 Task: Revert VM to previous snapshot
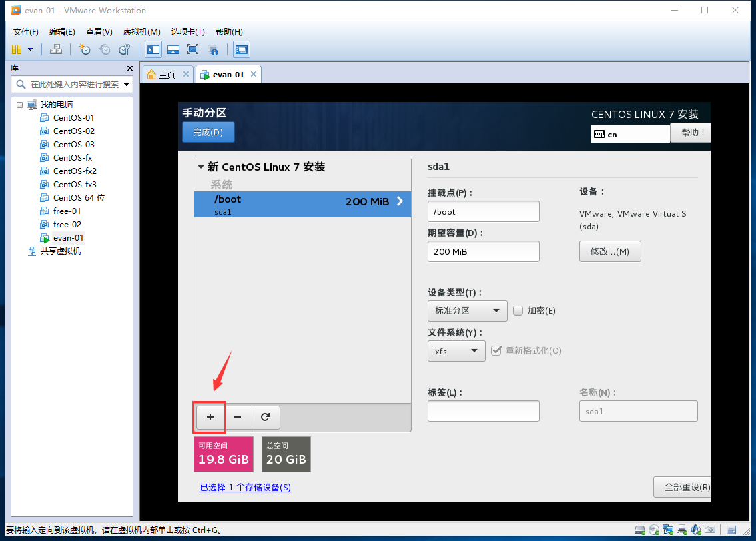pos(105,49)
